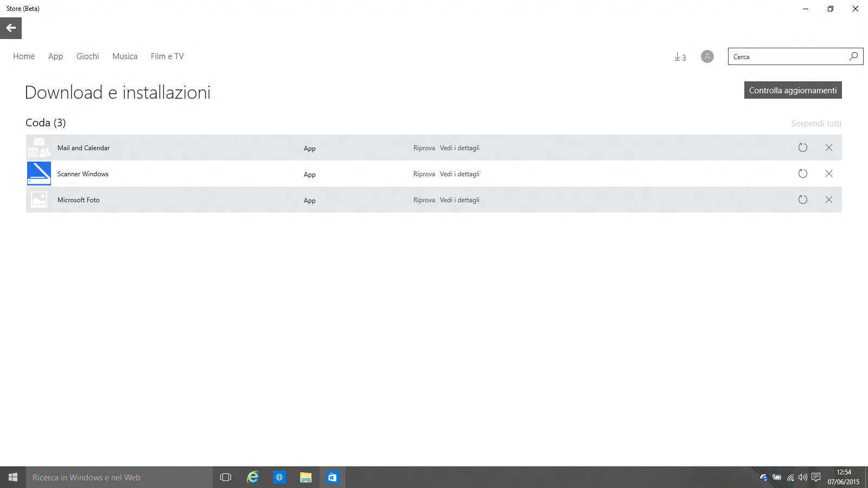The image size is (868, 488).
Task: Open the Windows Start menu
Action: point(13,477)
